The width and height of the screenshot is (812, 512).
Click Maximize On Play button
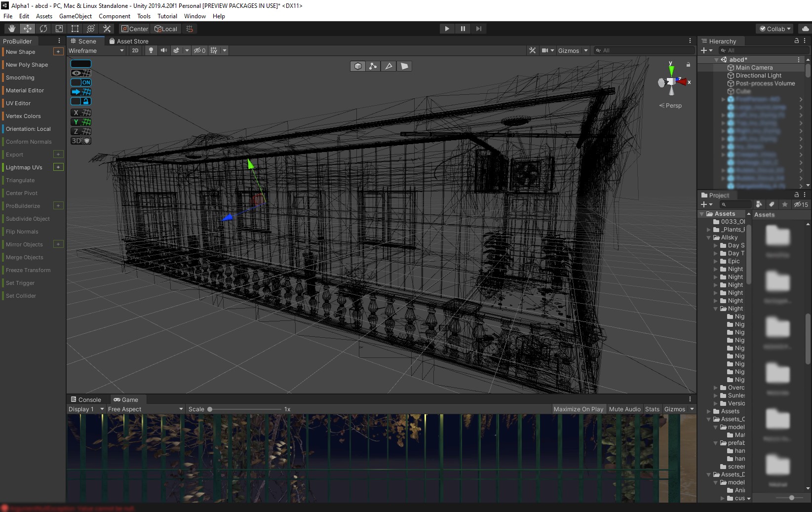point(578,409)
